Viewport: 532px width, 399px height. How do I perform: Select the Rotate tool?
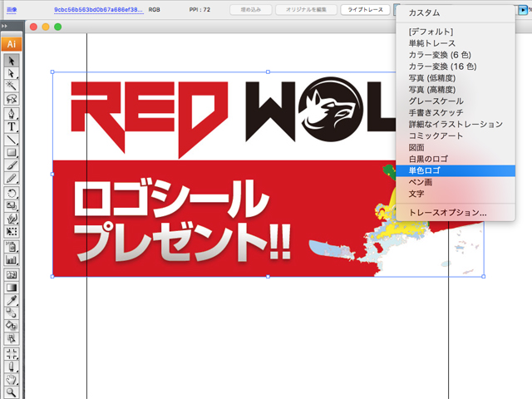coord(12,193)
